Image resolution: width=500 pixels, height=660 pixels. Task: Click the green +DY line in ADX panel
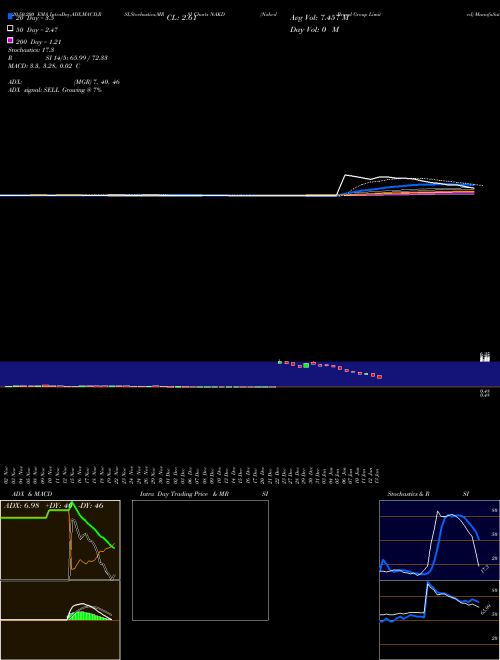(x=90, y=525)
